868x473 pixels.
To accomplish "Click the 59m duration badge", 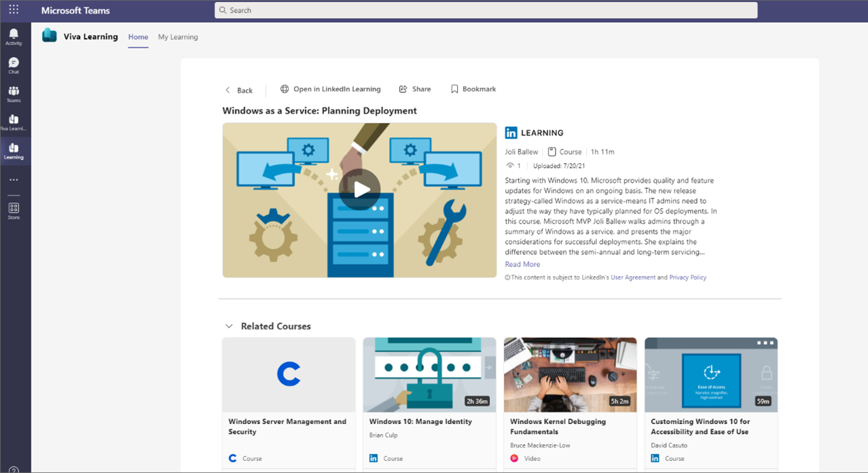I will point(763,401).
